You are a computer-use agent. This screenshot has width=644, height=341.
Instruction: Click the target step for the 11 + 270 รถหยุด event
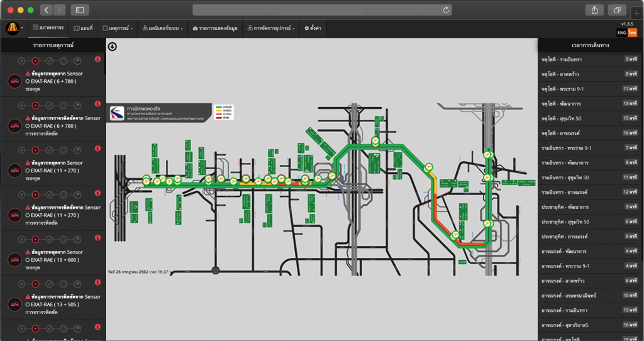(64, 150)
